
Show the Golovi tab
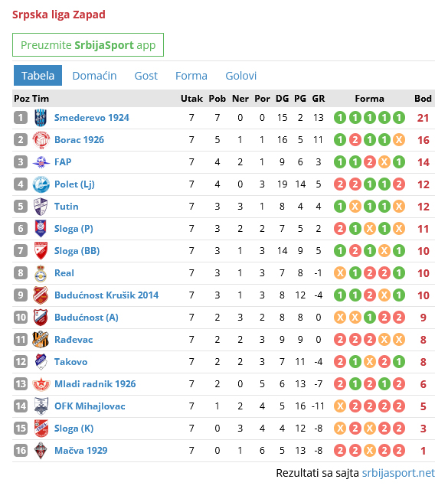pos(240,76)
